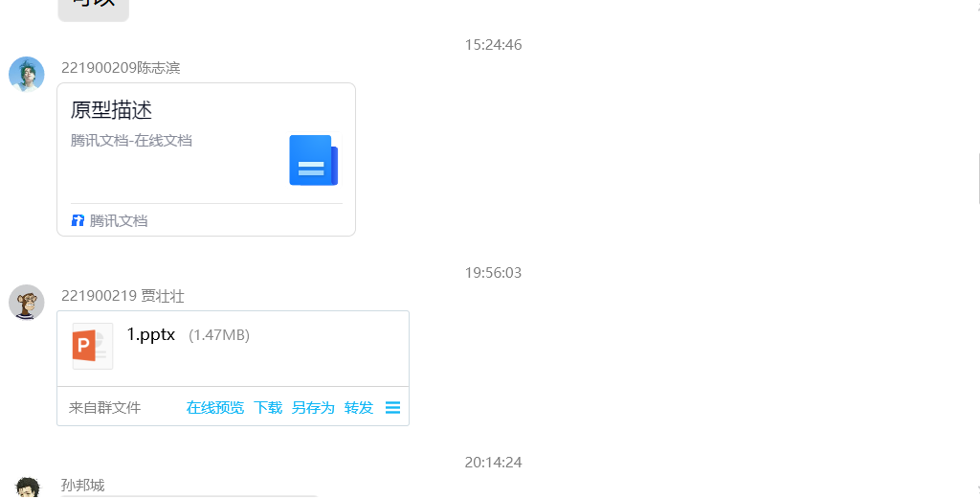Click 孙邦城's avatar at the bottom
The image size is (980, 499).
(x=27, y=488)
